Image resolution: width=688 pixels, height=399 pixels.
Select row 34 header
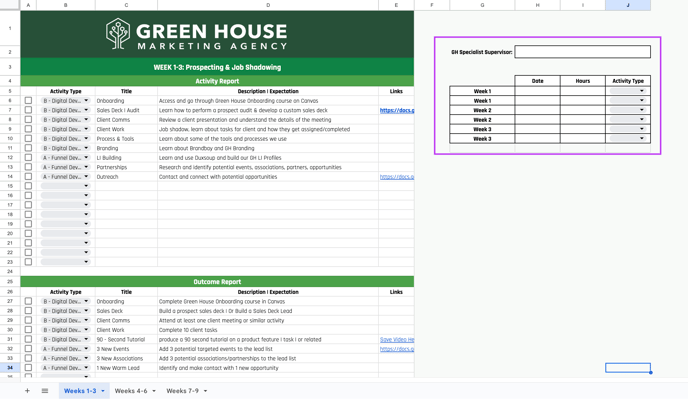click(10, 368)
